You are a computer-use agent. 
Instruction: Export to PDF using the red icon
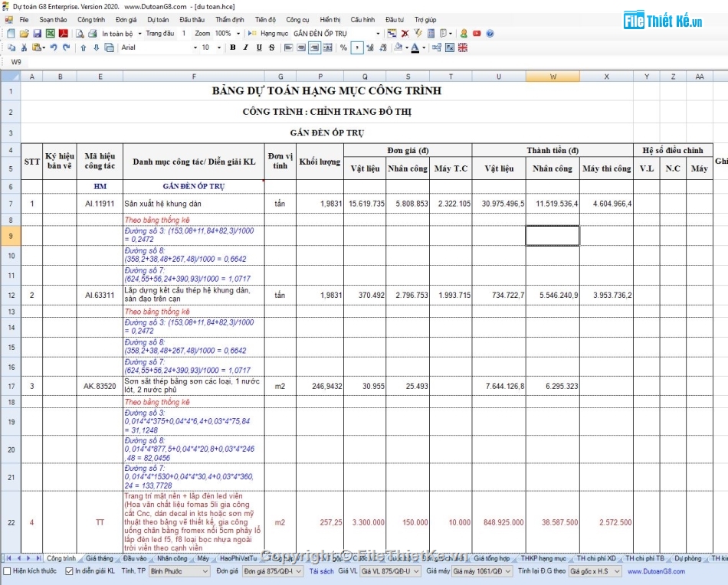pyautogui.click(x=63, y=34)
